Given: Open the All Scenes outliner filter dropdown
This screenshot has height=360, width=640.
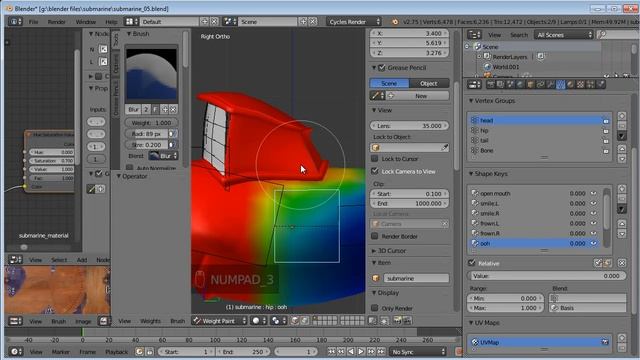Looking at the screenshot, I should (x=564, y=35).
